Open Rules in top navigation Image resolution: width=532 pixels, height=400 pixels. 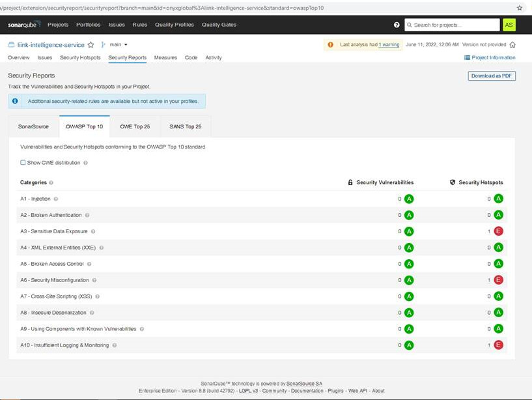[140, 25]
